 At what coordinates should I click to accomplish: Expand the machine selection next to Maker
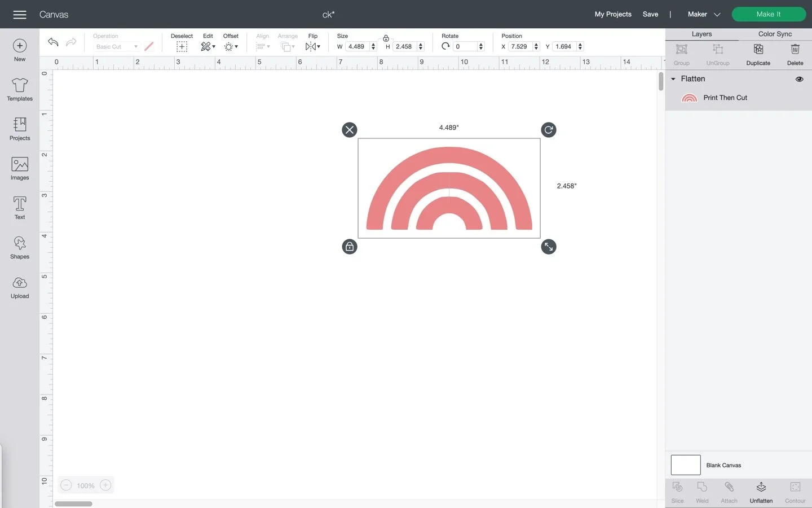pos(717,14)
